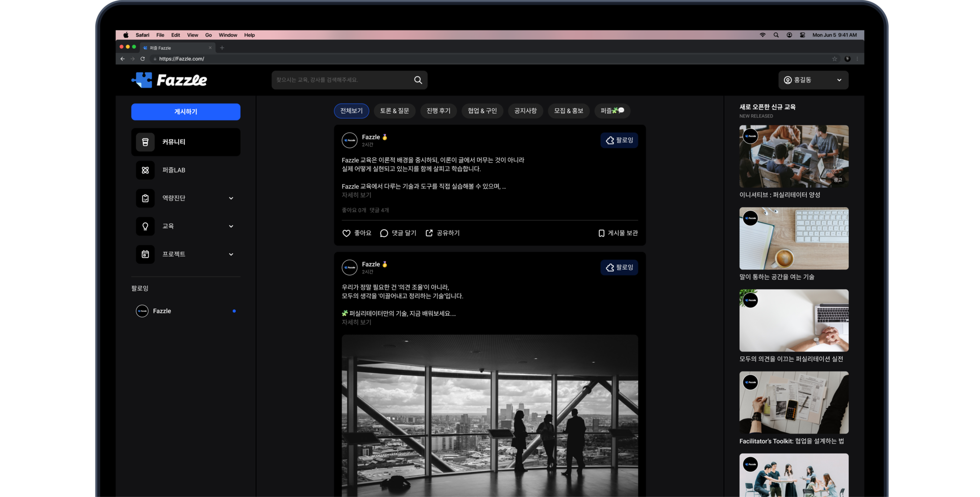Image resolution: width=980 pixels, height=497 pixels.
Task: Close the 퍼즐 Fazzle browser tab
Action: [210, 48]
